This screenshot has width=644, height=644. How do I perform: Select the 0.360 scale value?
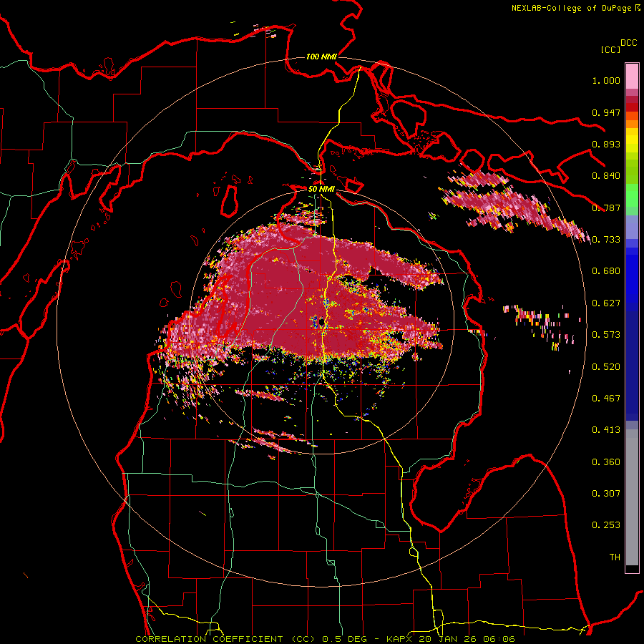tap(606, 462)
